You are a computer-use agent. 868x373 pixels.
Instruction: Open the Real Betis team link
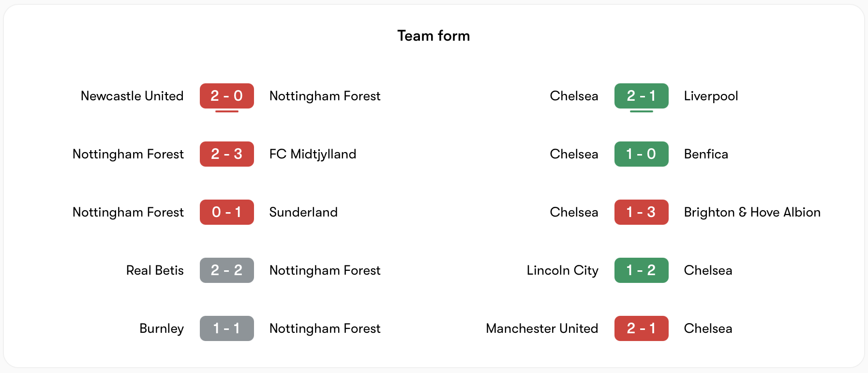click(155, 270)
